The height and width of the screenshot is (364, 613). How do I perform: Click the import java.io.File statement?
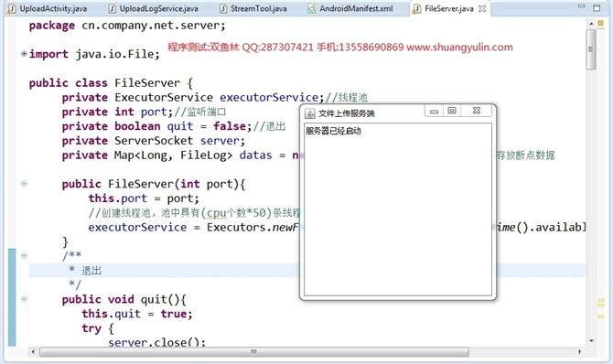(x=94, y=54)
